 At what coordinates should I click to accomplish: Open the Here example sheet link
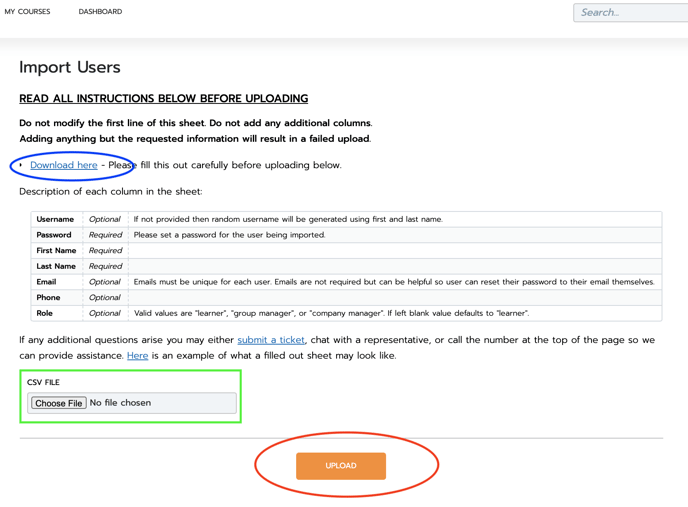(x=137, y=356)
